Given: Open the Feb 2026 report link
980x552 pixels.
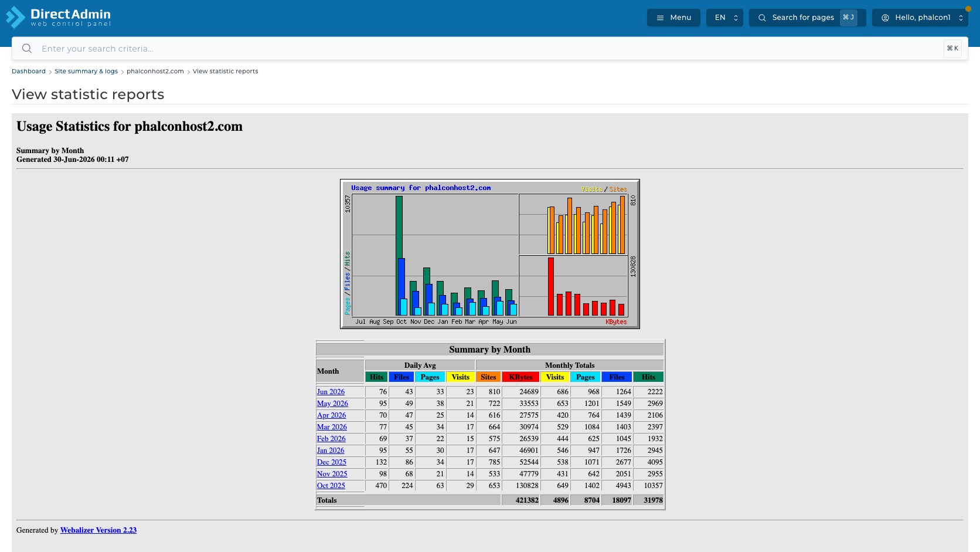Looking at the screenshot, I should [331, 439].
